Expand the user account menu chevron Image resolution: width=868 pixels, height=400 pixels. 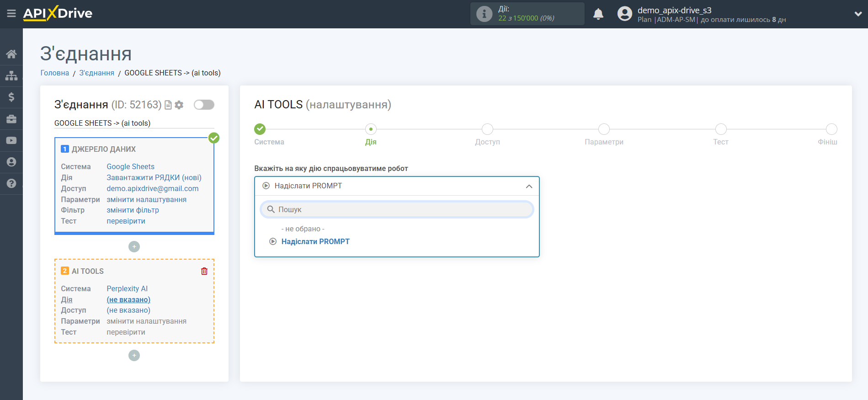[x=857, y=14]
